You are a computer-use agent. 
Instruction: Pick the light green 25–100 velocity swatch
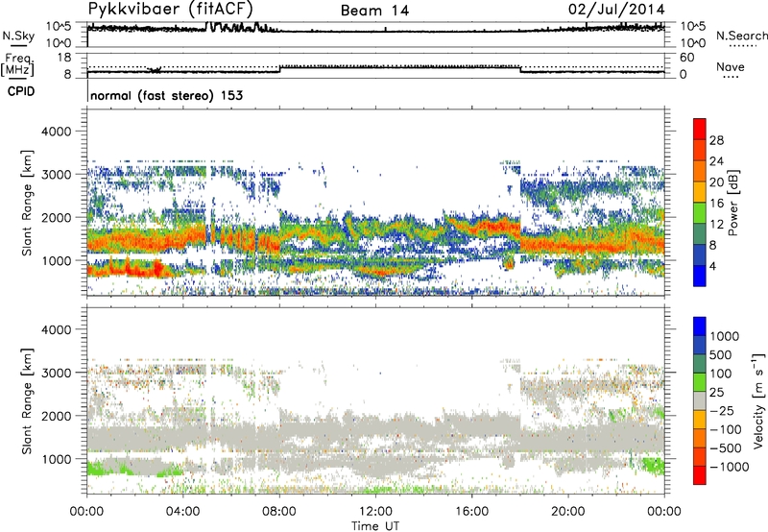tap(700, 382)
